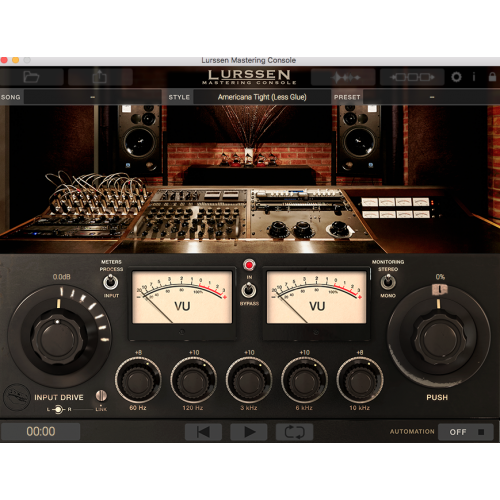Click the 120 Hz EQ knob
The height and width of the screenshot is (500, 500).
coord(193,380)
